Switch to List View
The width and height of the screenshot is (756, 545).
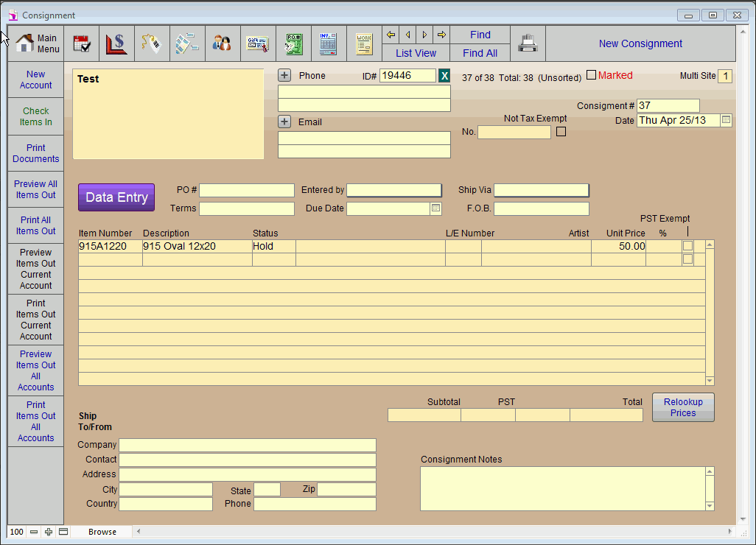click(x=416, y=53)
